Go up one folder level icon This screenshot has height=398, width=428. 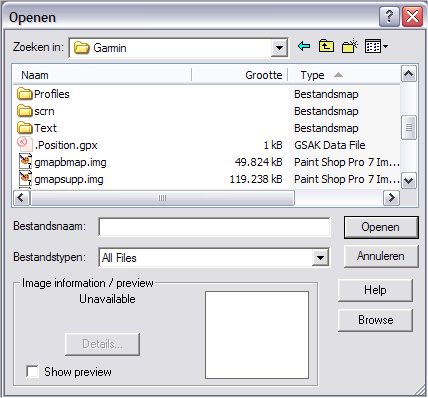coord(326,46)
